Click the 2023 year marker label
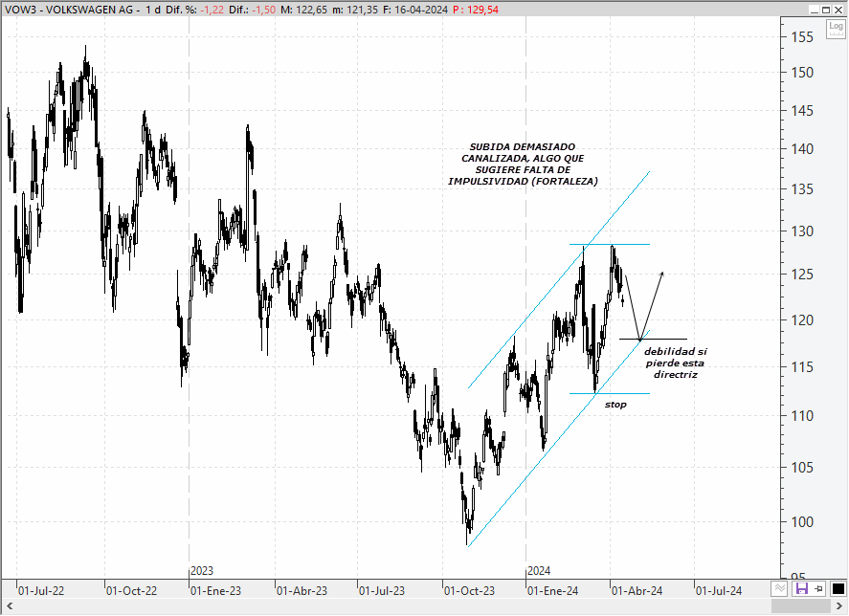Screen dimensions: 849x616 [202, 570]
